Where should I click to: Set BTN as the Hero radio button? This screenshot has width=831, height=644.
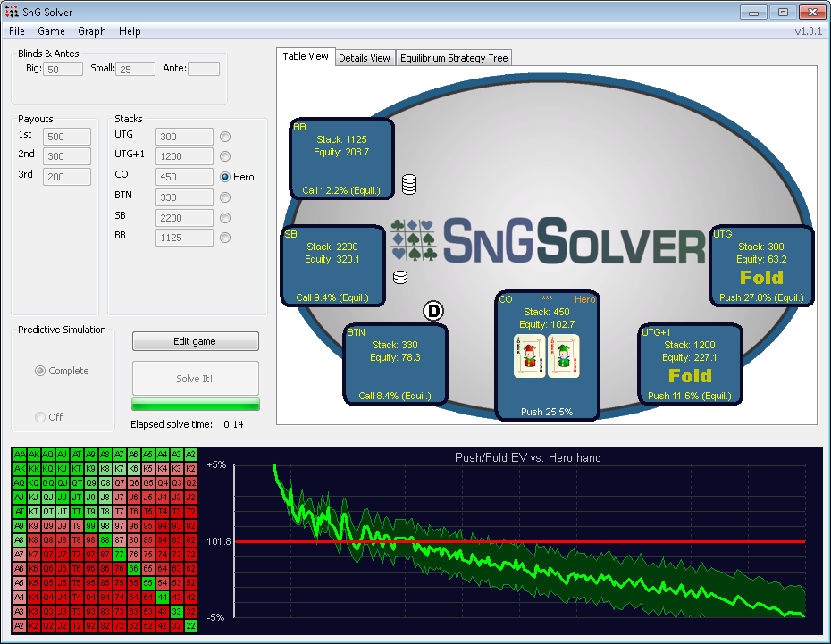225,197
